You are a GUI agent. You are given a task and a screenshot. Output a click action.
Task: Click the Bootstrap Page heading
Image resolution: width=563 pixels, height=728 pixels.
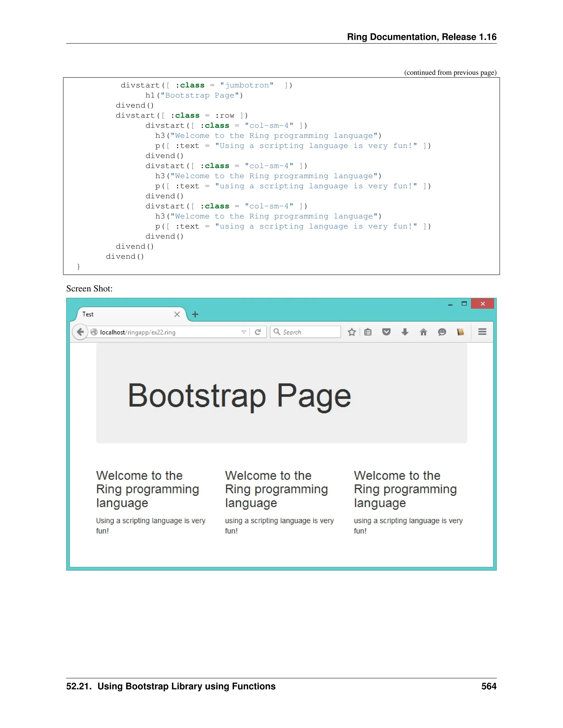[x=239, y=396]
